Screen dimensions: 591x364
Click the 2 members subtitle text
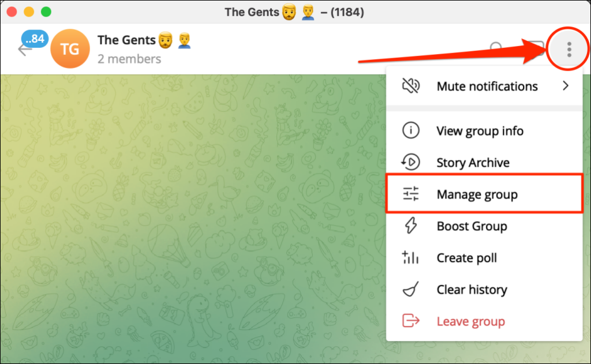tap(129, 59)
